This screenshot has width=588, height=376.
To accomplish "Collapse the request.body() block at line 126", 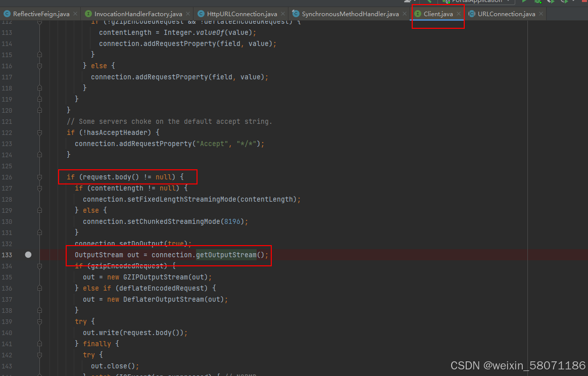I will coord(39,177).
